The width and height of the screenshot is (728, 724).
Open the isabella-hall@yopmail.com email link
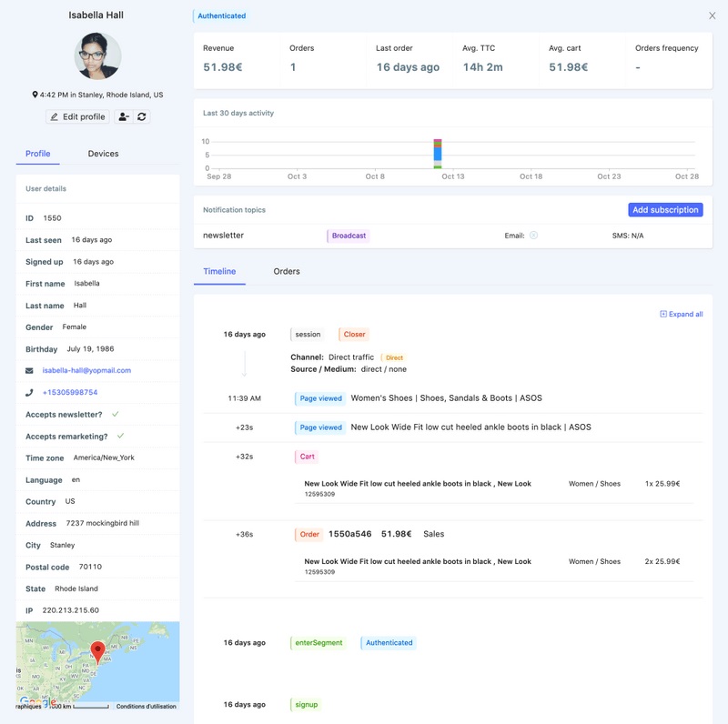click(86, 371)
